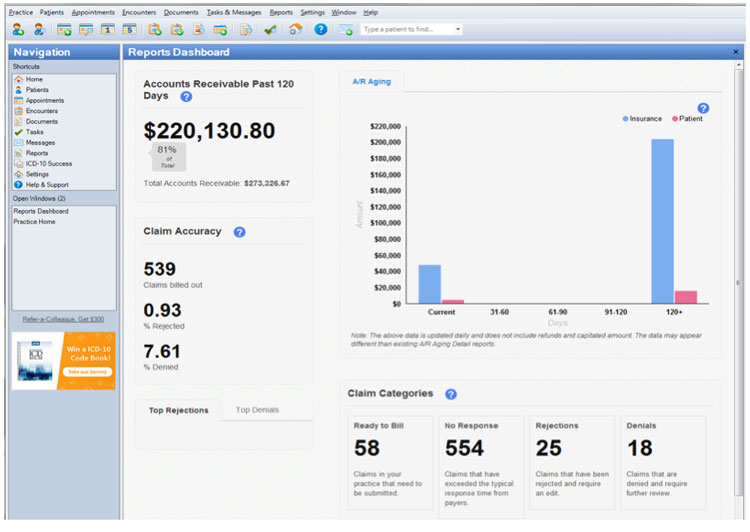Click help icon above the A/R Aging chart legend

[703, 108]
